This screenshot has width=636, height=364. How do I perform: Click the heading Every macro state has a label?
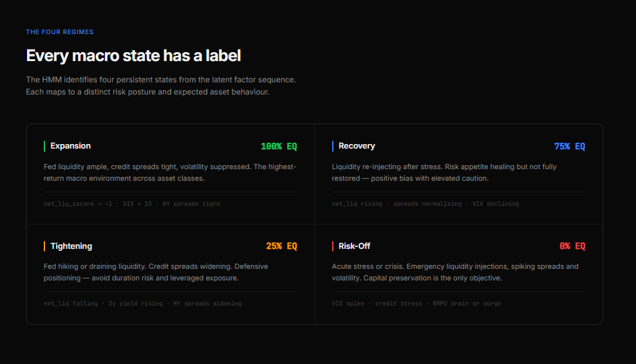pos(133,56)
